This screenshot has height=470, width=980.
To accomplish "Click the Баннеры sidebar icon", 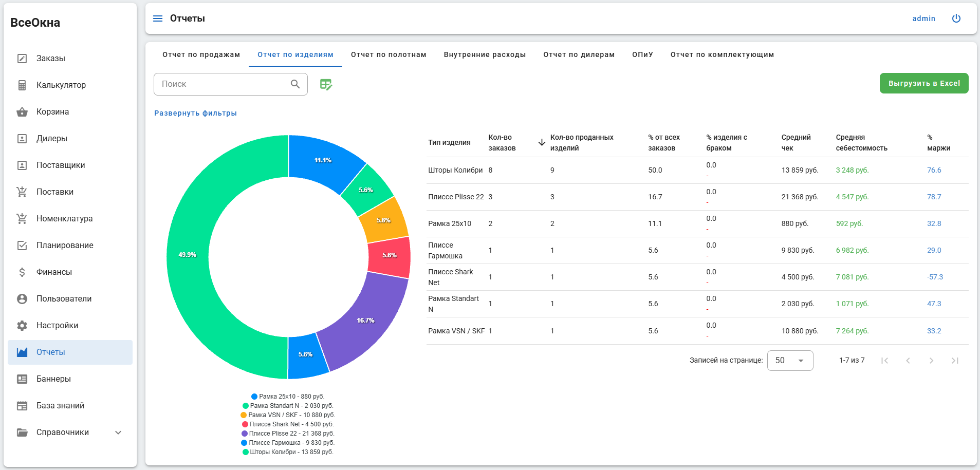I will coord(22,379).
